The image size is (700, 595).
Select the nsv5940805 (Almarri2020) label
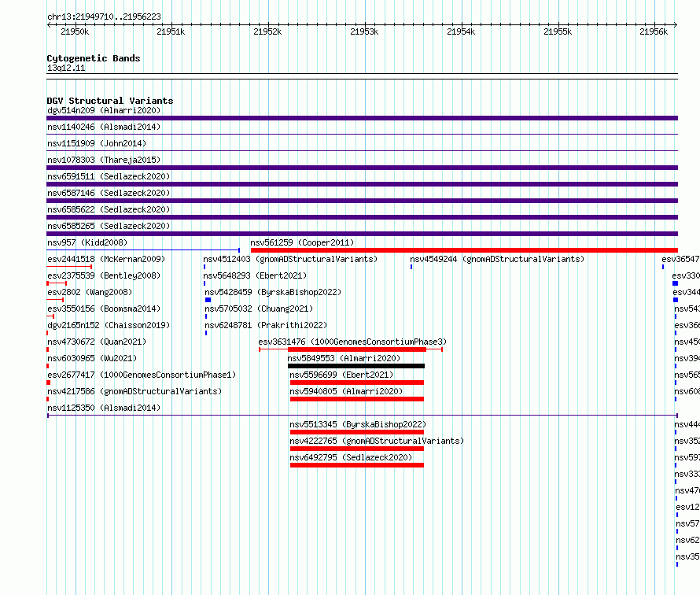coord(346,391)
